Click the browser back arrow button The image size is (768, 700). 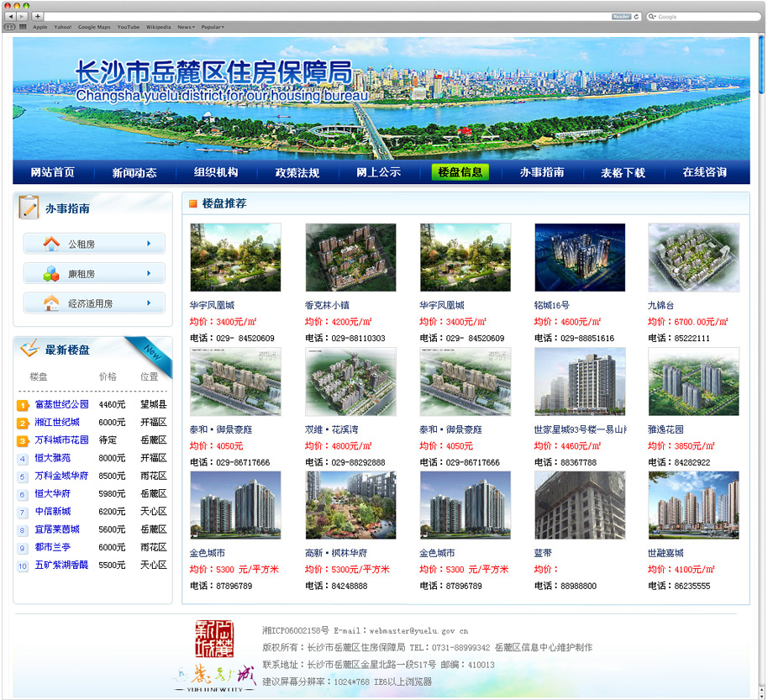pos(10,16)
